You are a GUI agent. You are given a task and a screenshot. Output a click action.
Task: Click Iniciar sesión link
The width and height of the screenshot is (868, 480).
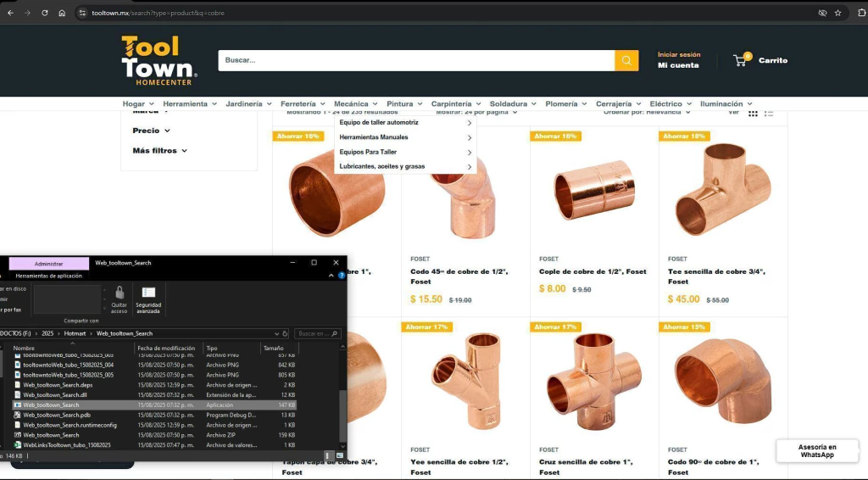(679, 54)
